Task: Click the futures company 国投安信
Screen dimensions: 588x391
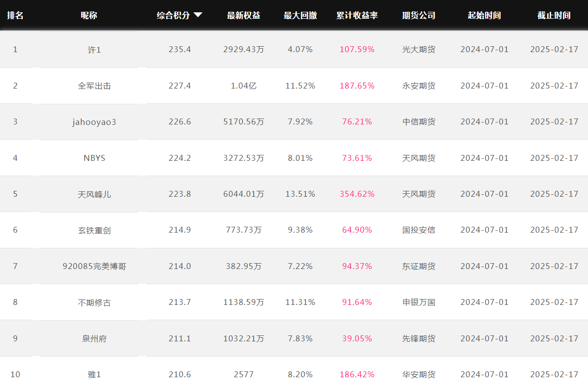Action: (419, 230)
